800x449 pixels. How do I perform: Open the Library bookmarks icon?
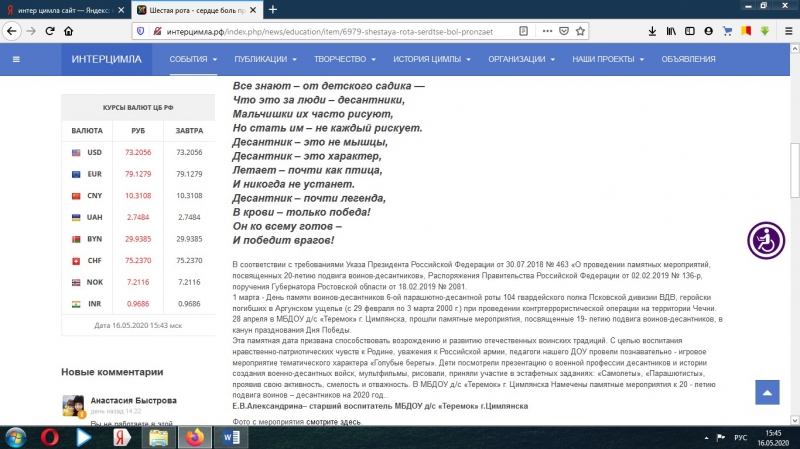[x=671, y=31]
